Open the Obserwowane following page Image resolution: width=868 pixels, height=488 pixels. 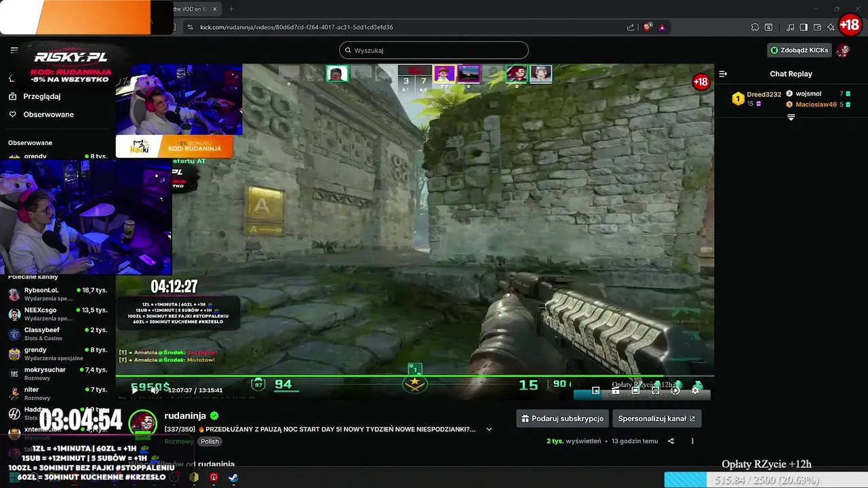[41, 115]
